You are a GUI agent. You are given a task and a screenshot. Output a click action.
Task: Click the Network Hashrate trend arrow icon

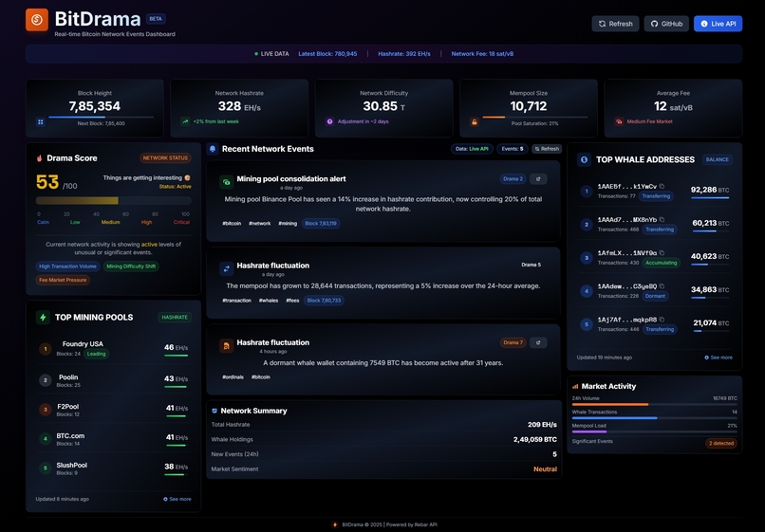(185, 121)
